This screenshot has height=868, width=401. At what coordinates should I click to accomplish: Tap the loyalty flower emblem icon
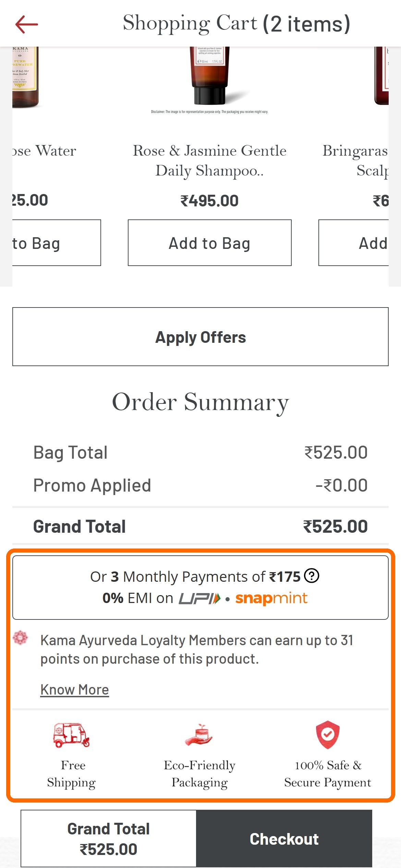pos(20,638)
